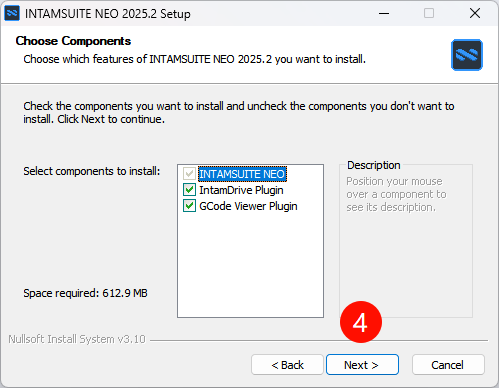
Task: Click the INTAMSUITE NEO title bar icon
Action: tap(12, 14)
